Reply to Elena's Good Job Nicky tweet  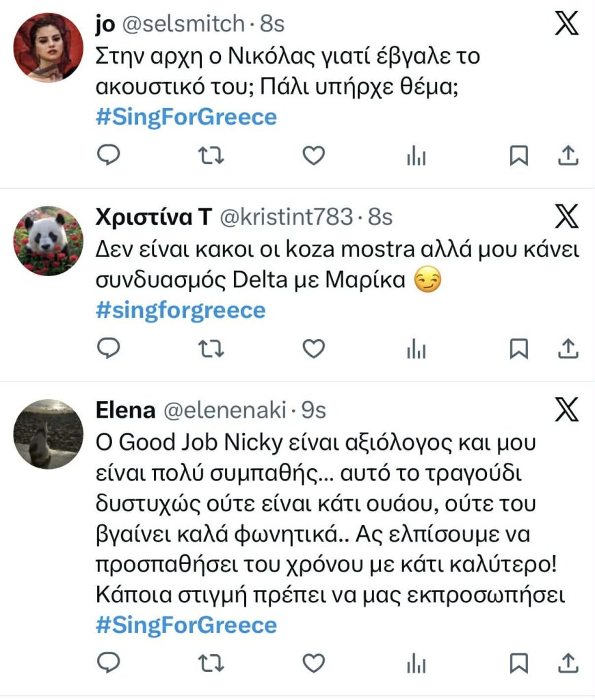point(108,662)
